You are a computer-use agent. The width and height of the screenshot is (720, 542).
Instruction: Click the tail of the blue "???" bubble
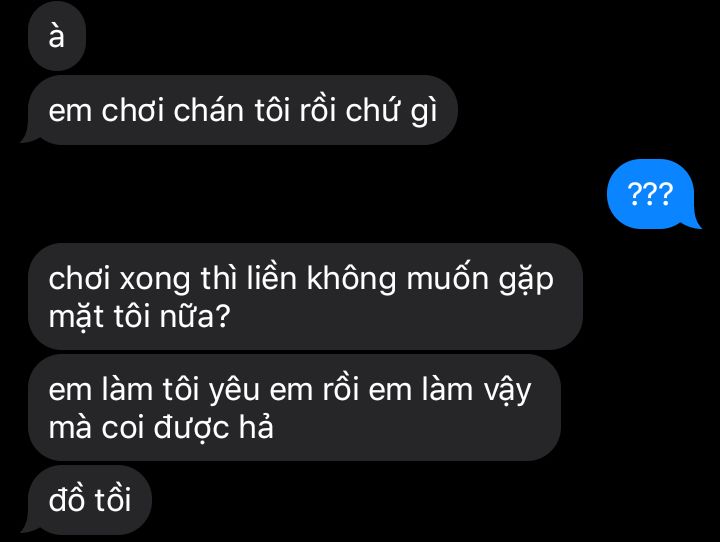point(694,223)
